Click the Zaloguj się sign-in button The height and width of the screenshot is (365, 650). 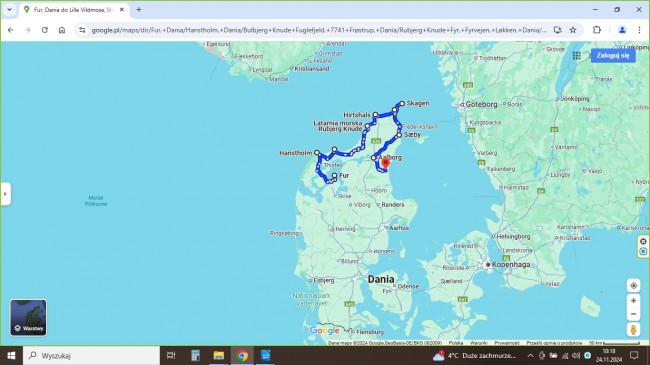(613, 56)
